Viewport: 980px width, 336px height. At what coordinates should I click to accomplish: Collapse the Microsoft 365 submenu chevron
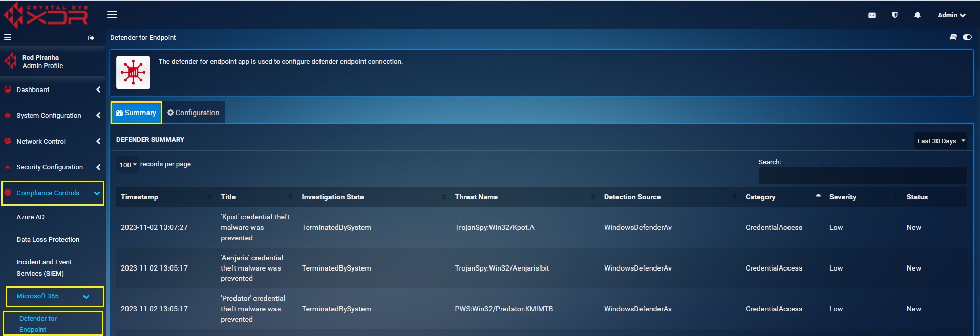coord(86,297)
